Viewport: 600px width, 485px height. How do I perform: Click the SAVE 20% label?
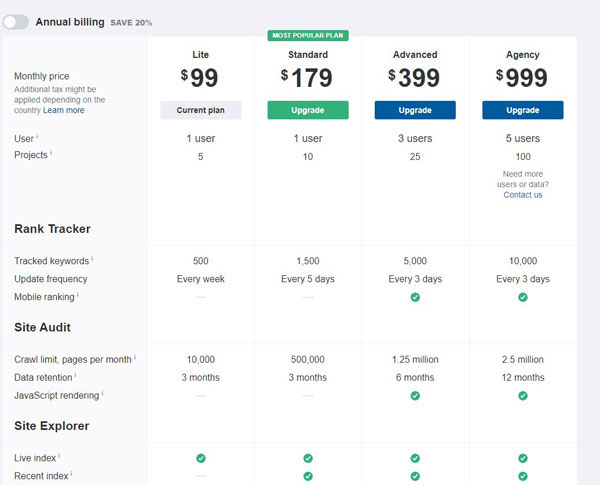(131, 23)
